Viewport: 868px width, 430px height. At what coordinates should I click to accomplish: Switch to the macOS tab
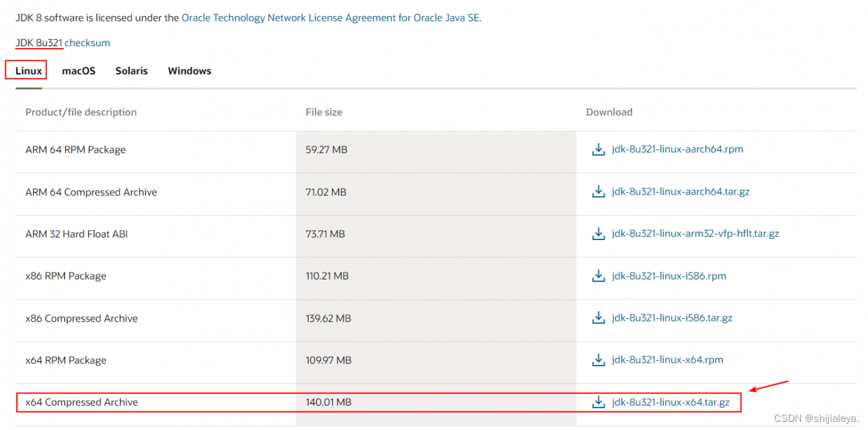(x=79, y=71)
